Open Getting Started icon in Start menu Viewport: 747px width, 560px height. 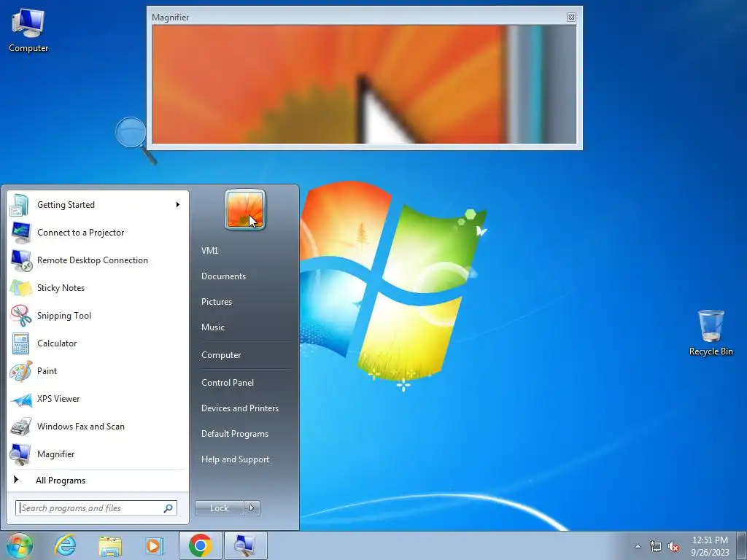[x=20, y=205]
